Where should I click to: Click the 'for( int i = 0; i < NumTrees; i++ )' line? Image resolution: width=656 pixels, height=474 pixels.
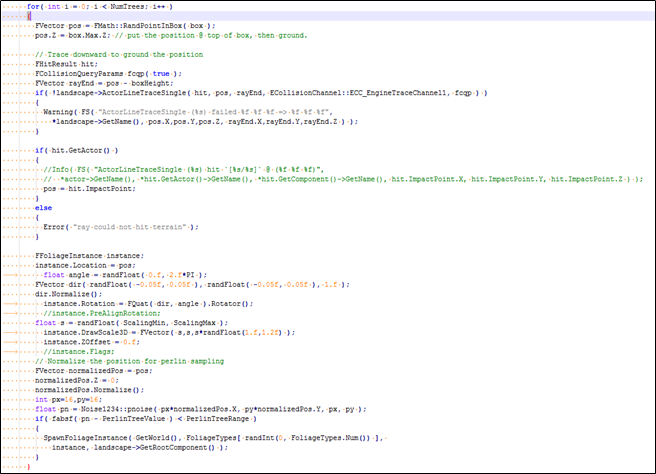(100, 7)
